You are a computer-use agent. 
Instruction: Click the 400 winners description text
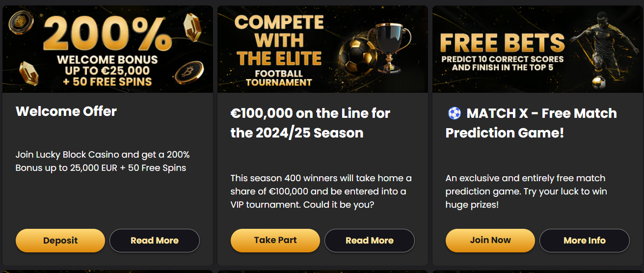[321, 191]
